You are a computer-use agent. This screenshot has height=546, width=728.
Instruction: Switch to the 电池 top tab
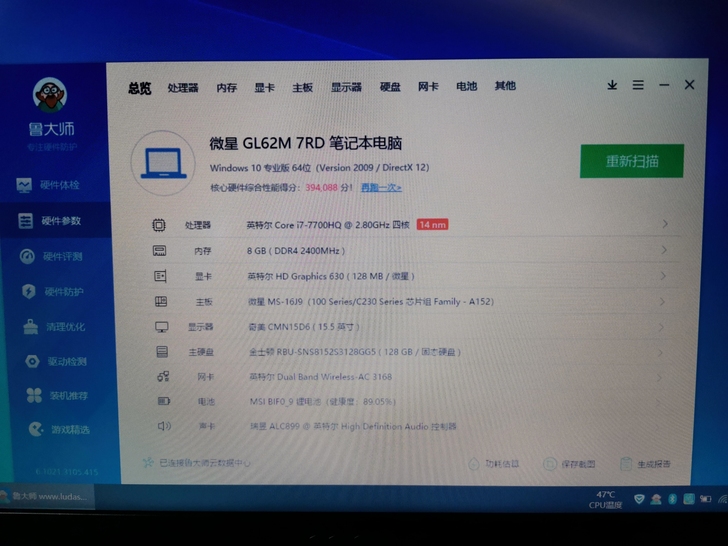click(467, 86)
